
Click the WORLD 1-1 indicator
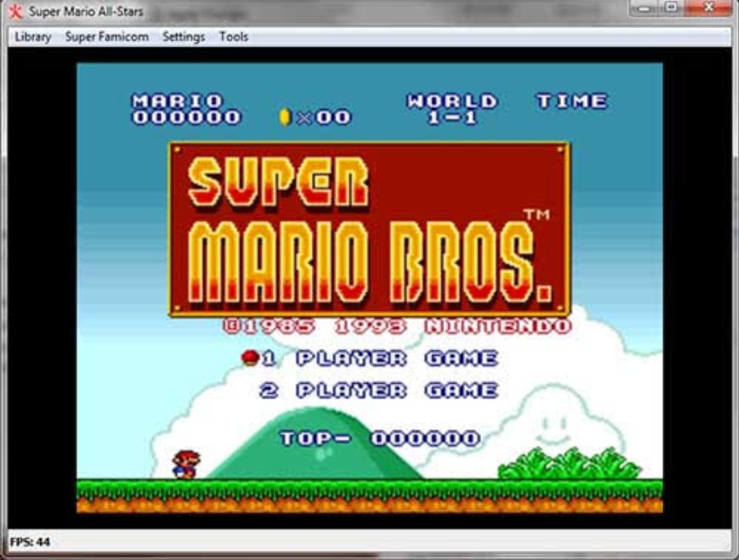pyautogui.click(x=452, y=109)
